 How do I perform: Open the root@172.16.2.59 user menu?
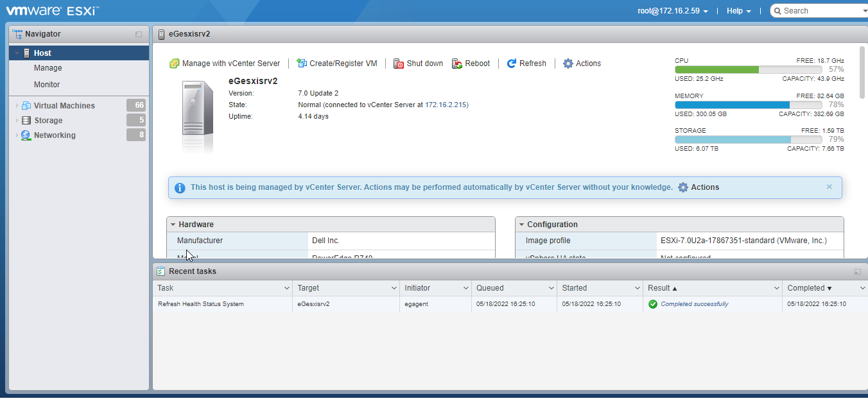673,11
